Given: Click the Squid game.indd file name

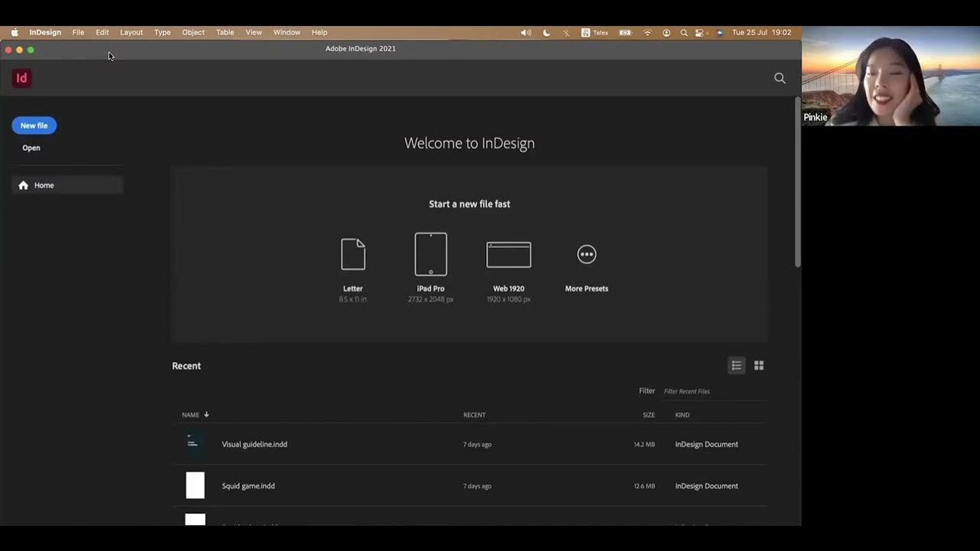Looking at the screenshot, I should coord(248,486).
